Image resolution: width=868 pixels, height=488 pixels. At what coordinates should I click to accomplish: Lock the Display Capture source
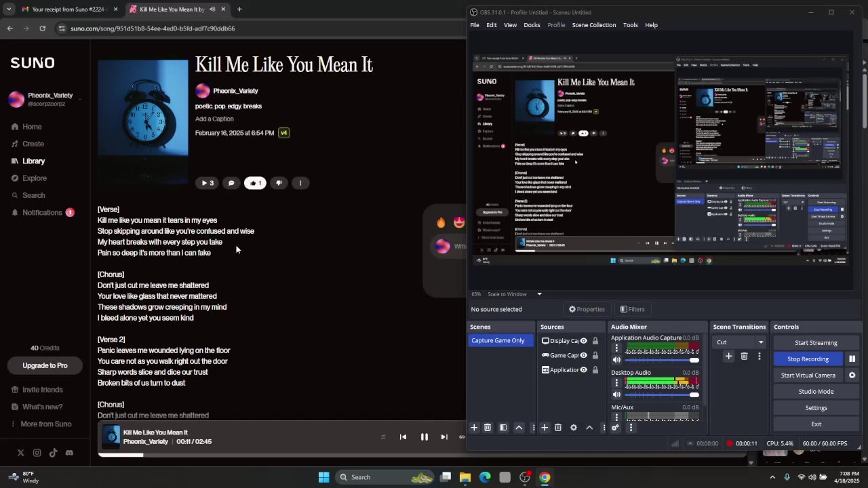coord(595,341)
